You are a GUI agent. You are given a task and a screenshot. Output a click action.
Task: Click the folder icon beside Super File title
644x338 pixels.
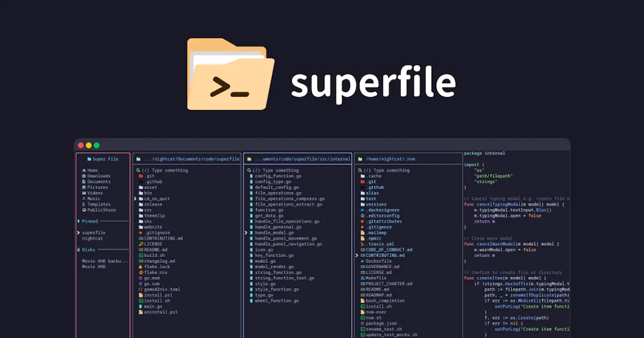(x=89, y=159)
